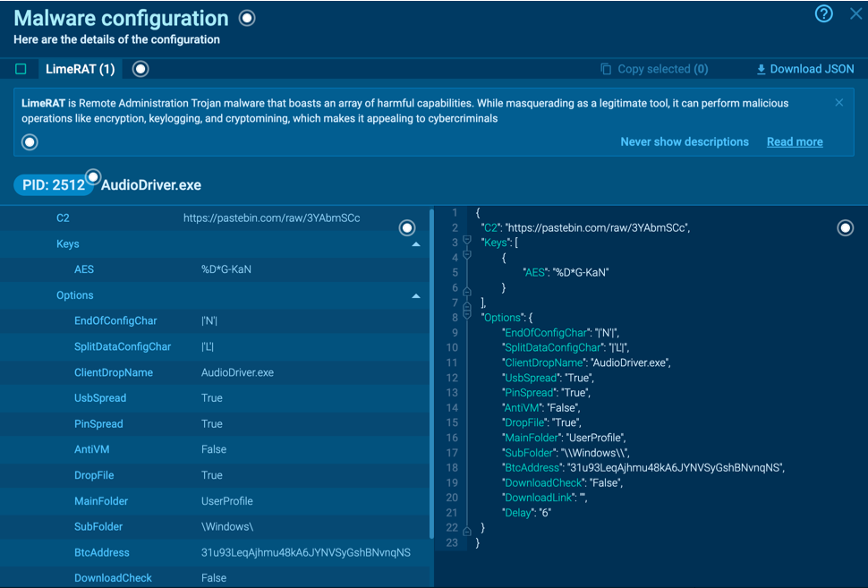Screen dimensions: 868x588
Task: Fold the JSON "Keys" array at line 3
Action: coord(467,241)
